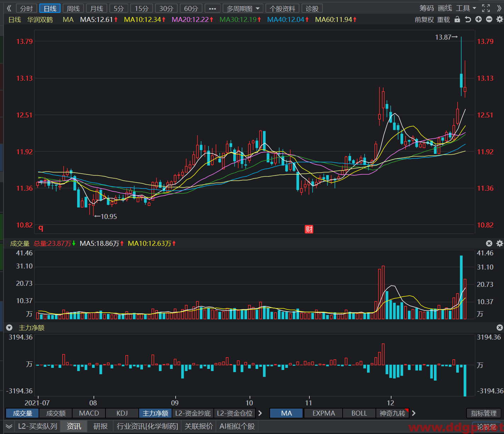Open the 多周期图 dropdown

click(243, 8)
